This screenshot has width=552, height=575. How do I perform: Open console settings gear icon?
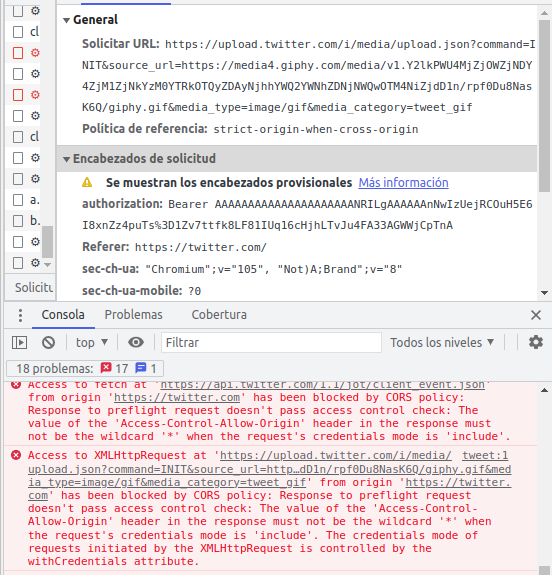point(535,342)
